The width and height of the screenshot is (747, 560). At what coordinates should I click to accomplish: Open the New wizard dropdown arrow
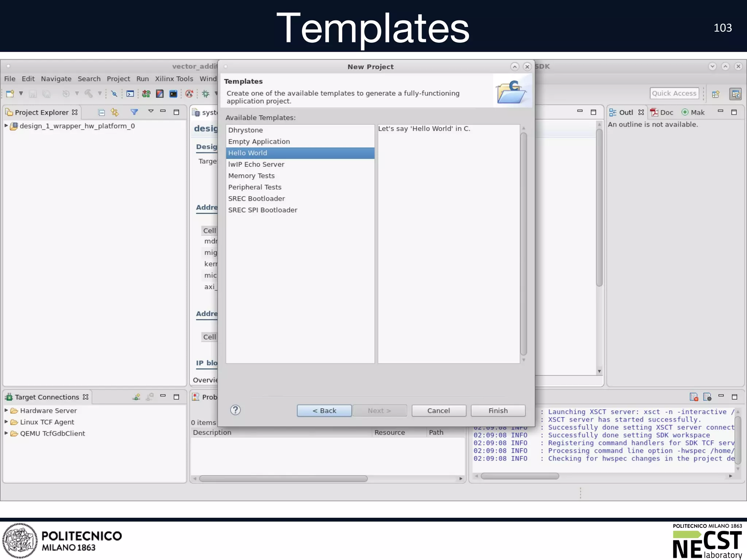pyautogui.click(x=21, y=94)
